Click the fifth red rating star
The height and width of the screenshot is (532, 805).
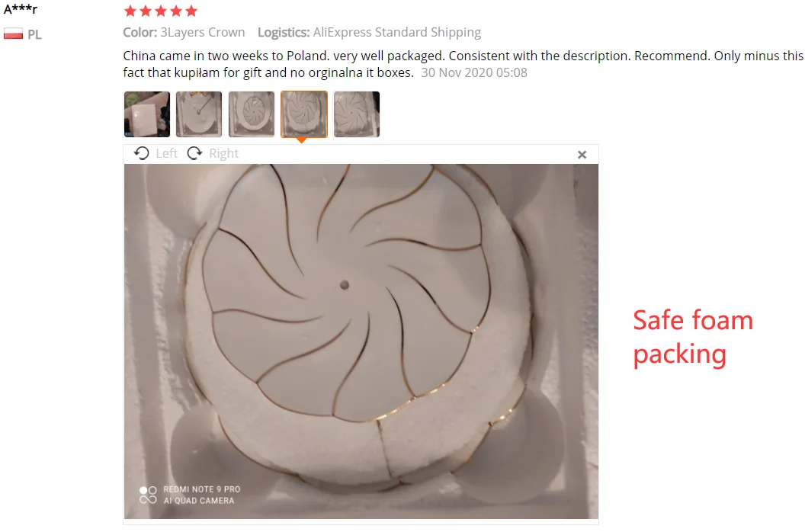(191, 11)
